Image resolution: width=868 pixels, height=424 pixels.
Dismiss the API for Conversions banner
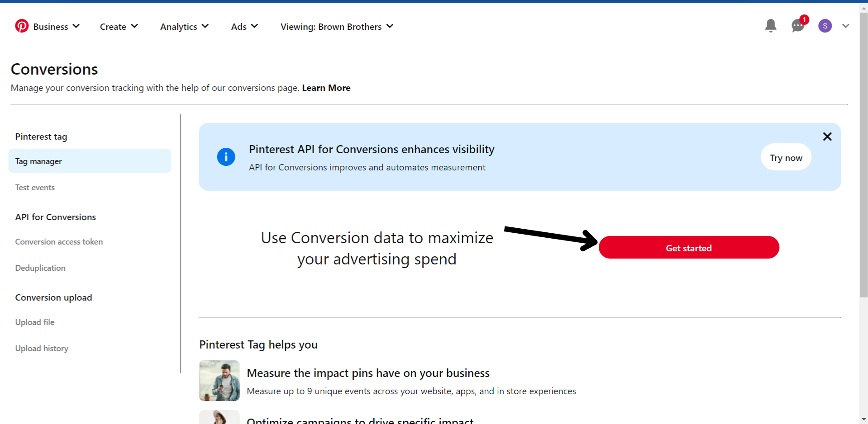tap(827, 137)
